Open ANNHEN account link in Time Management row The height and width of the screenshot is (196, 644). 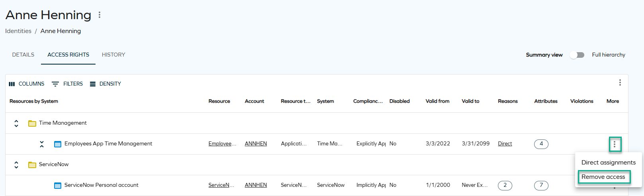[256, 144]
